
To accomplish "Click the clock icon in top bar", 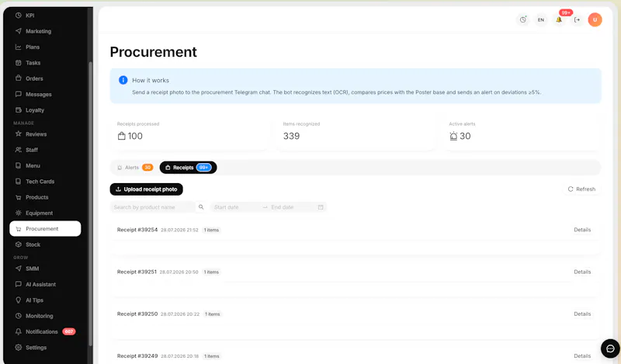I will pyautogui.click(x=523, y=20).
